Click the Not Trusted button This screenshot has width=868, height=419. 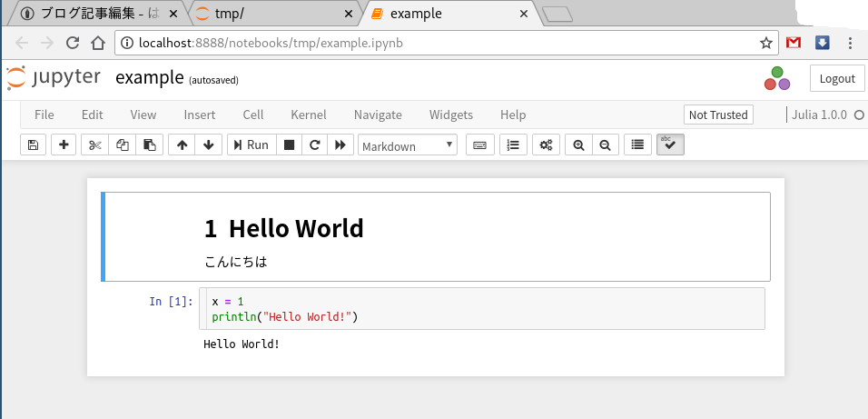point(718,115)
